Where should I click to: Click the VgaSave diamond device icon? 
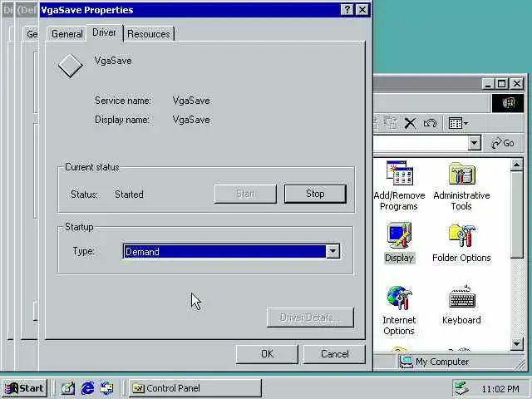coord(70,66)
